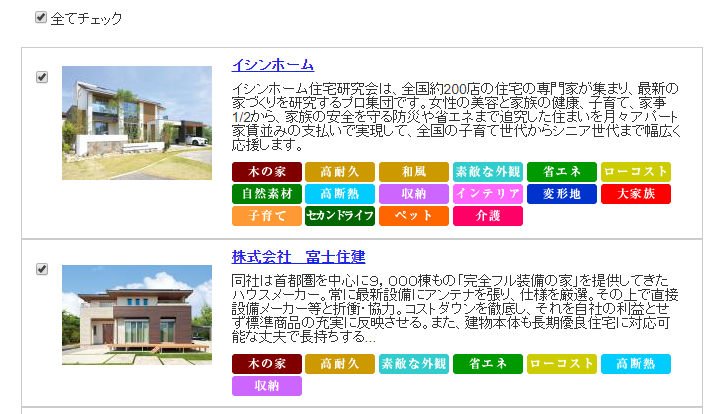Click ローコスト tag under 富士住建
The height and width of the screenshot is (414, 713).
(562, 364)
